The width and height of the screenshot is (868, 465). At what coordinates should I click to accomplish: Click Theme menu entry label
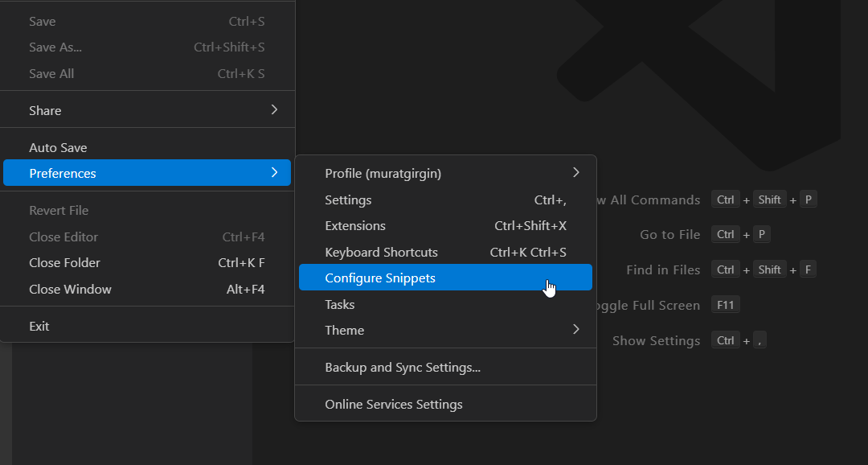[344, 331]
